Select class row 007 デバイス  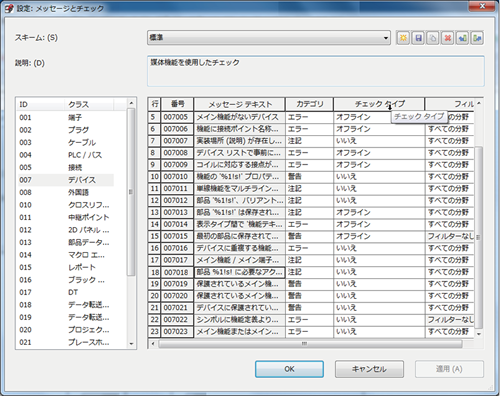click(x=65, y=180)
